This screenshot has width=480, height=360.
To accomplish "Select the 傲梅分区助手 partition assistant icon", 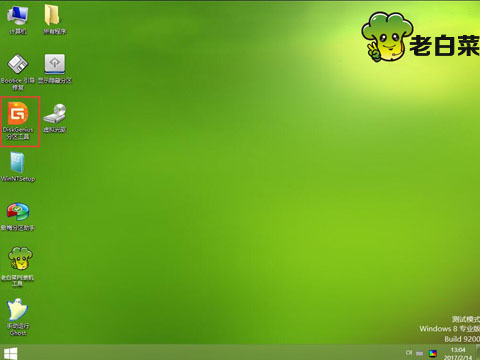I will pyautogui.click(x=18, y=216).
